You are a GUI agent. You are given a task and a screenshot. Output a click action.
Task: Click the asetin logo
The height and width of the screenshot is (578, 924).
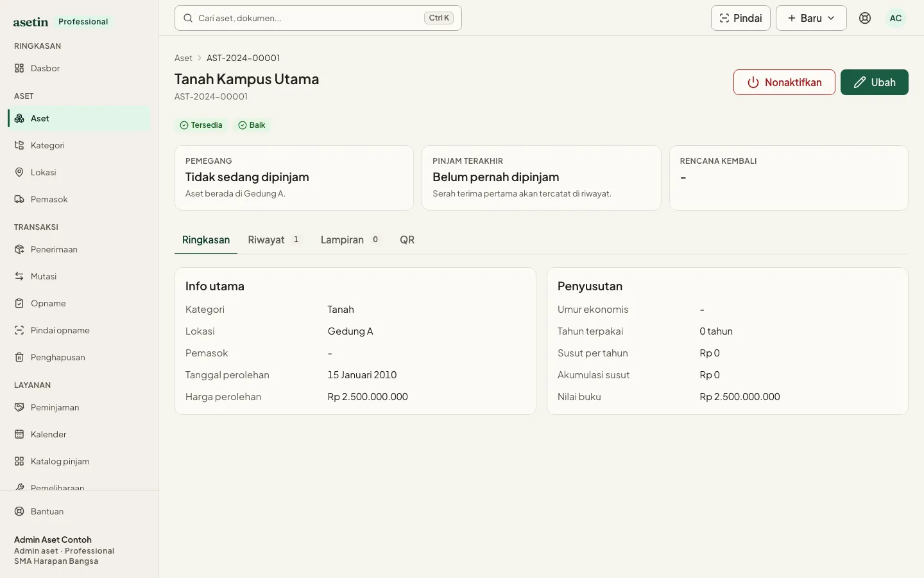31,22
